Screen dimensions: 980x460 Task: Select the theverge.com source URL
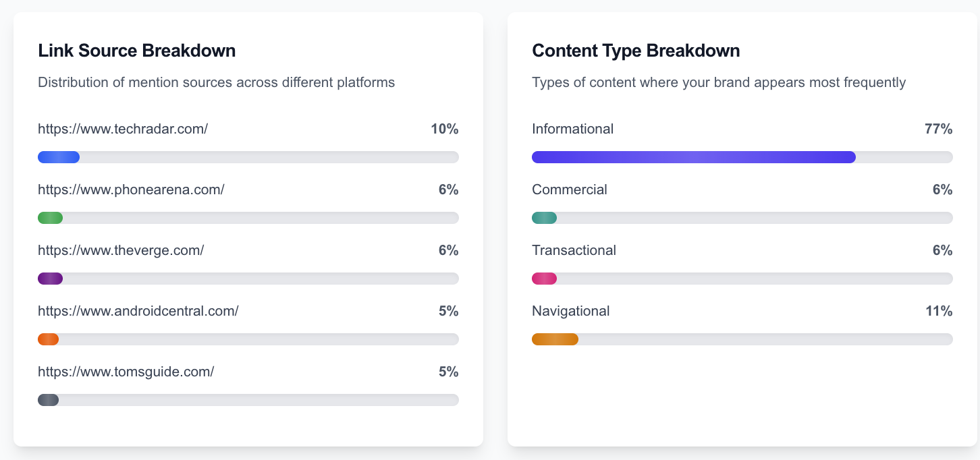click(x=121, y=250)
